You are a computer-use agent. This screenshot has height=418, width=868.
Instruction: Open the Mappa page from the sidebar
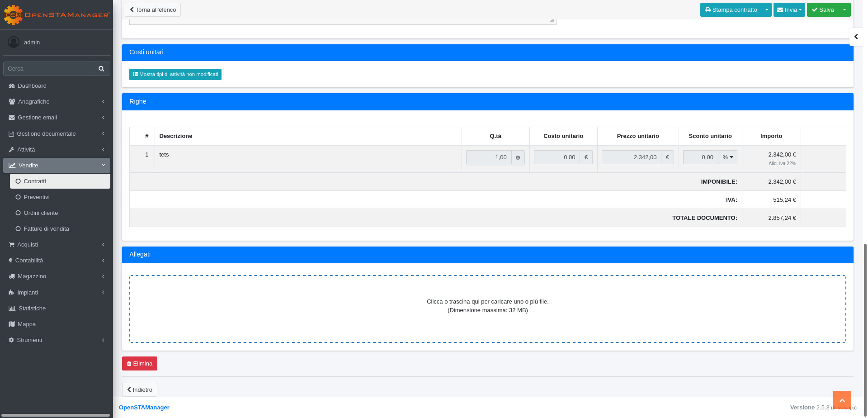[x=26, y=324]
